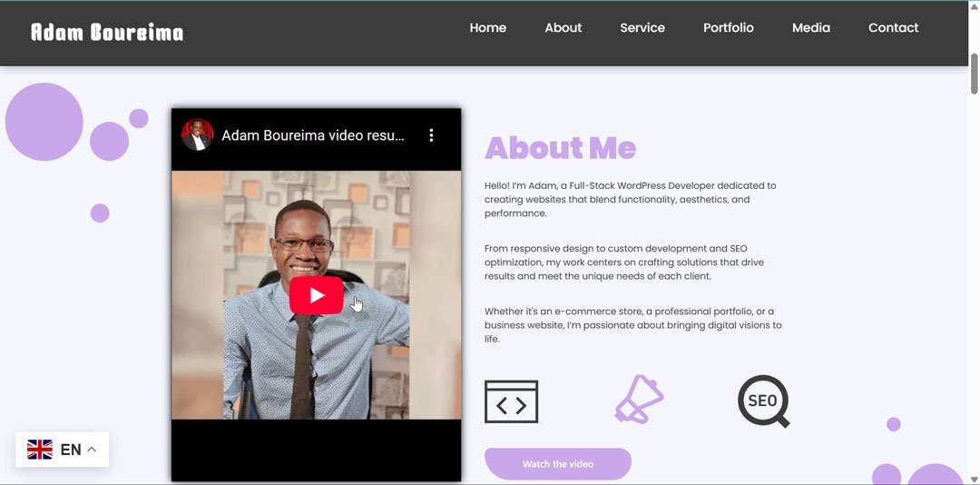The image size is (980, 485).
Task: Open the YouTube video three-dot menu
Action: (x=431, y=135)
